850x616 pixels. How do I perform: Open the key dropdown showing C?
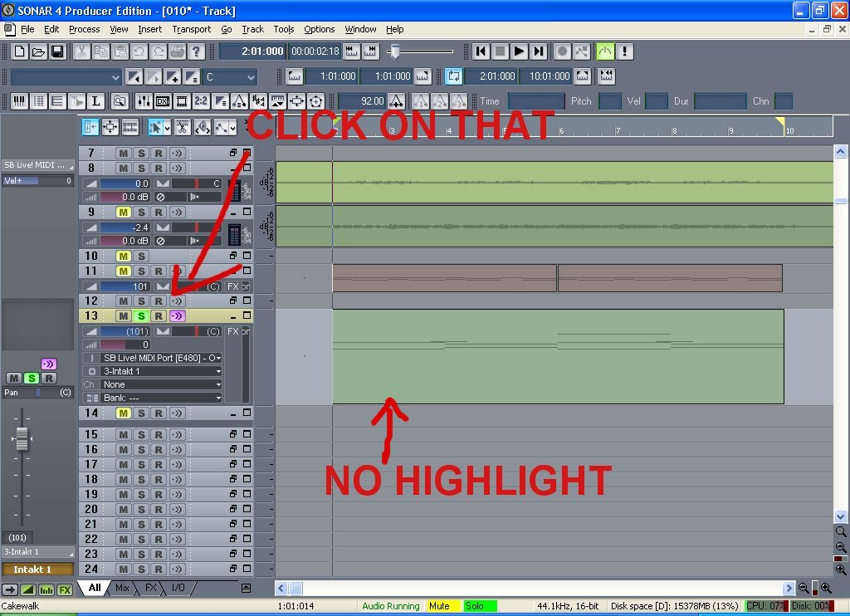(x=230, y=77)
